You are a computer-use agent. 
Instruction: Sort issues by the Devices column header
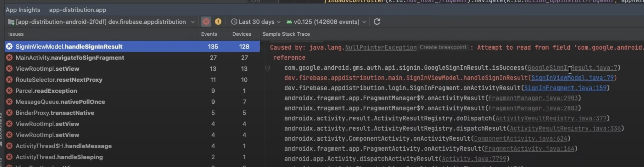pos(242,34)
